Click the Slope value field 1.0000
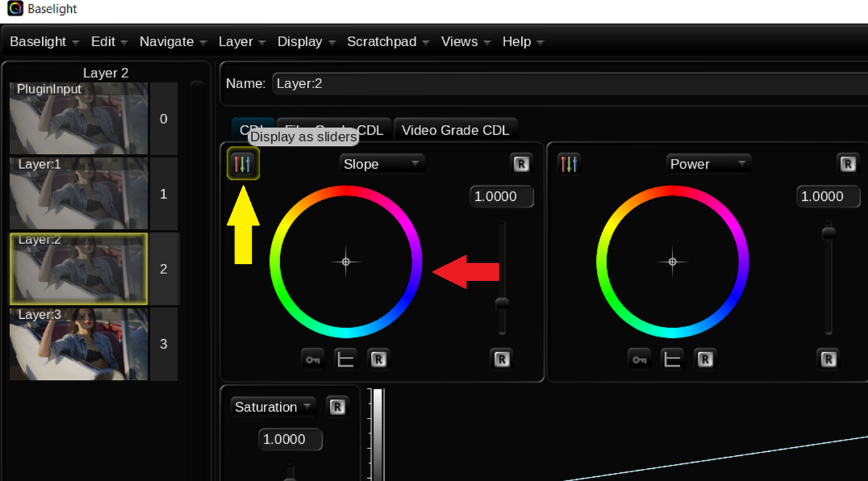This screenshot has width=868, height=481. coord(502,197)
